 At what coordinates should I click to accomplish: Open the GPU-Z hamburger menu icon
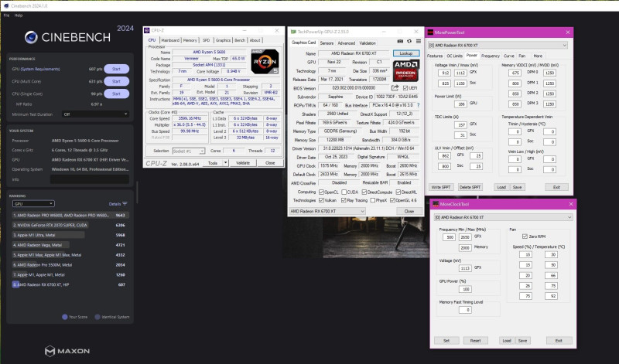[419, 42]
